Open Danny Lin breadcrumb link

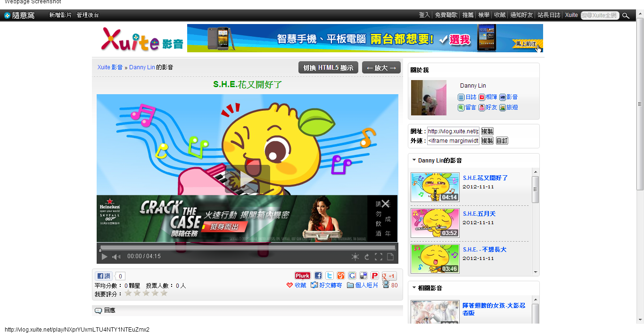click(x=142, y=67)
